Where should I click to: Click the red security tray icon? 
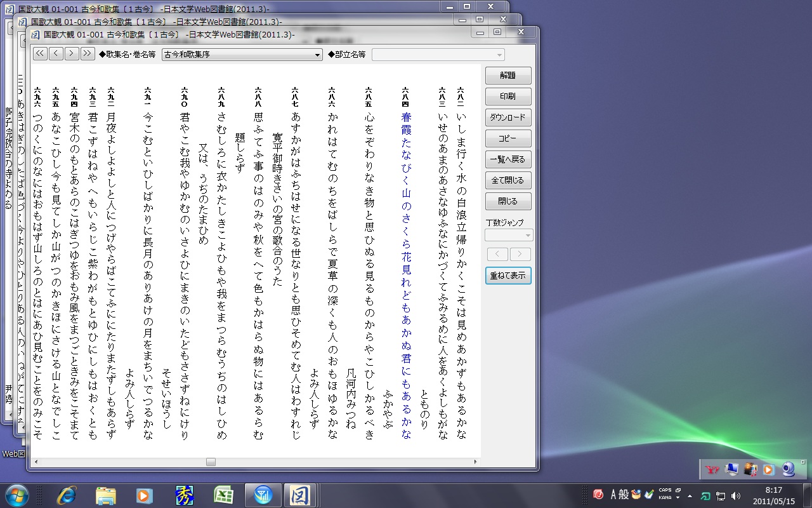click(598, 495)
